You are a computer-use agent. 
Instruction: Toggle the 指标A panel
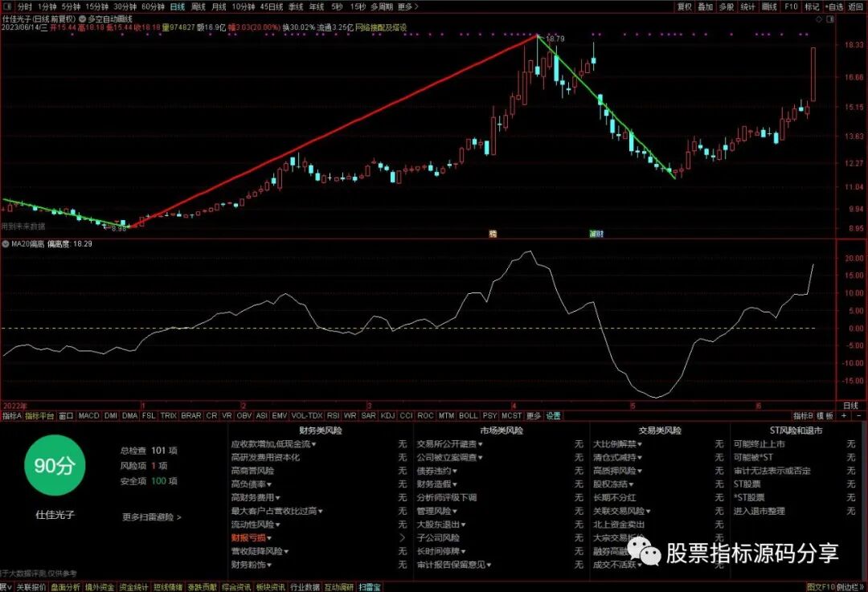(x=11, y=415)
